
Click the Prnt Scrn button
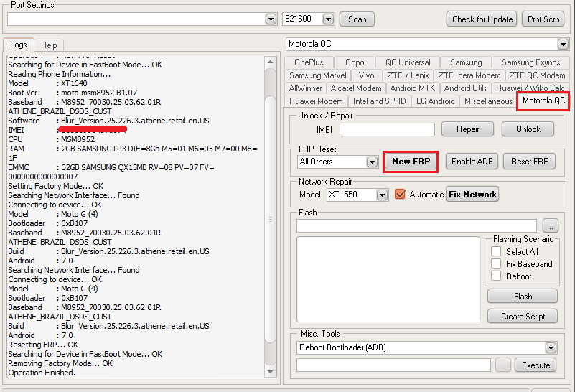click(543, 19)
